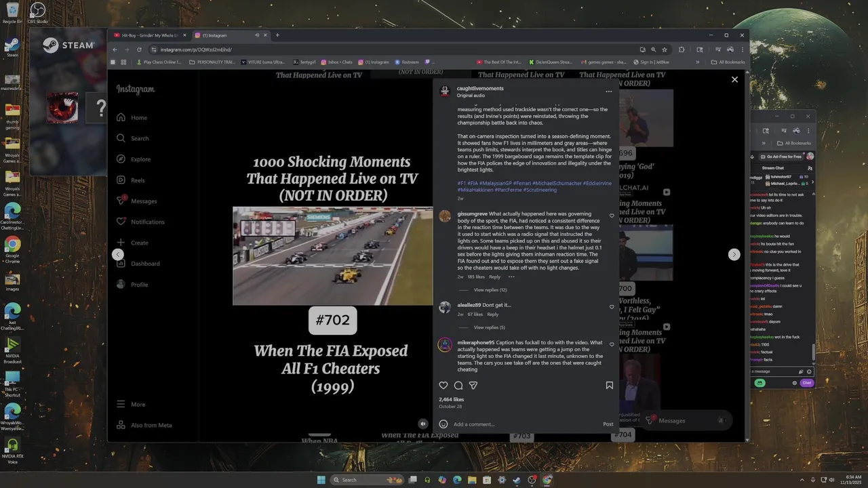Click purple Chat button in stream window
Viewport: 868px width, 488px height.
[x=806, y=383]
